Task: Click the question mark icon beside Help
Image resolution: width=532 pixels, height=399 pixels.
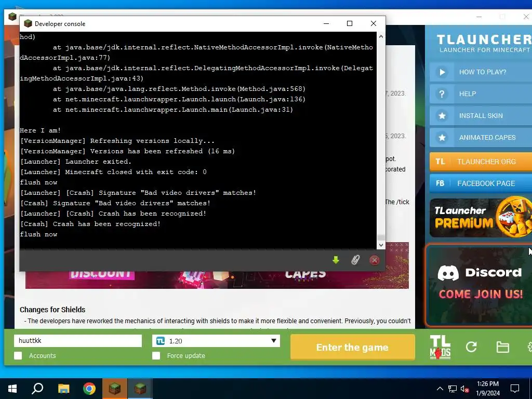Action: point(442,94)
